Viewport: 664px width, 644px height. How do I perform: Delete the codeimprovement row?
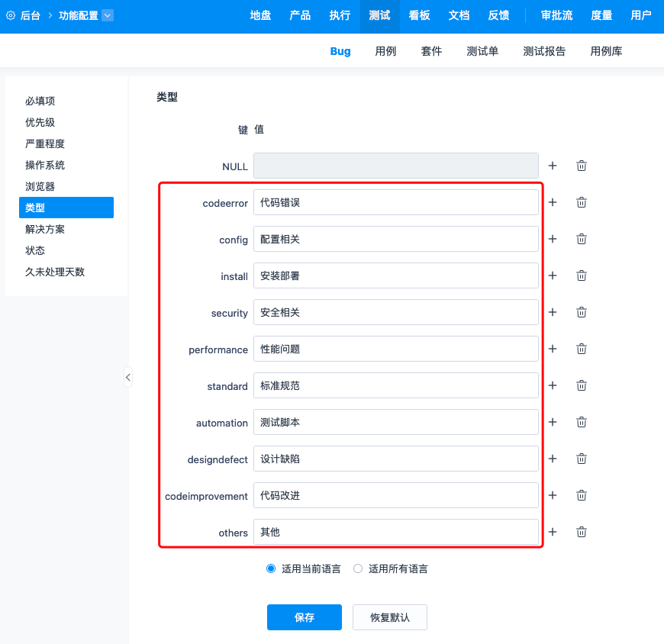pos(582,495)
